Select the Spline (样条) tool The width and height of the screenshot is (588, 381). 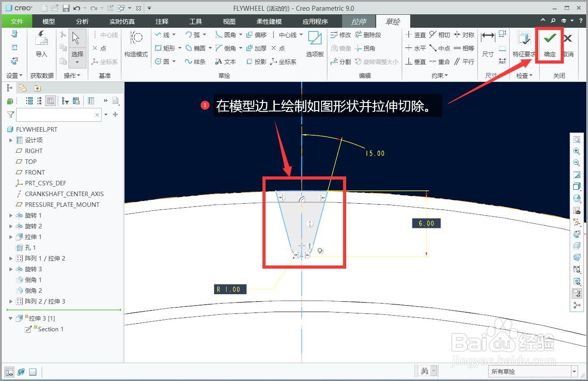(195, 62)
